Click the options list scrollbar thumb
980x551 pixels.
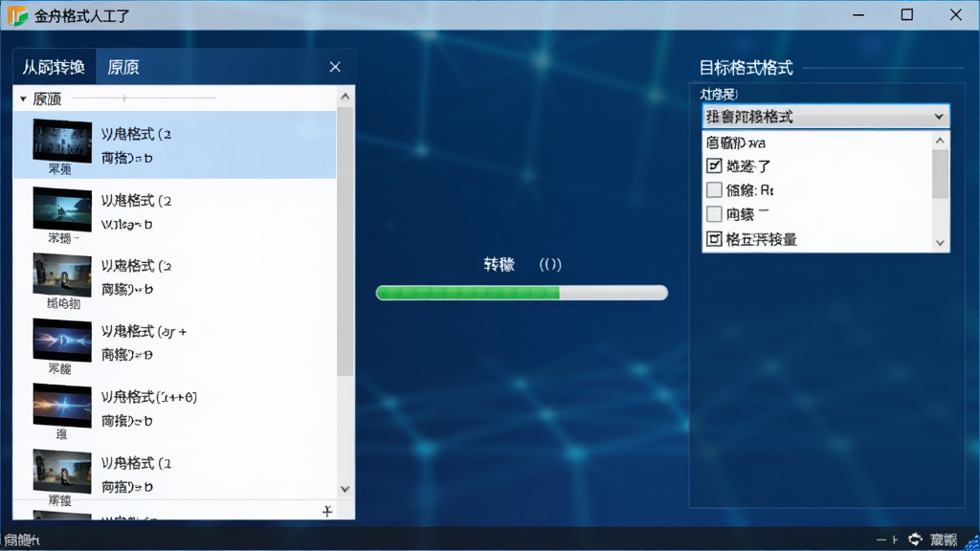coord(940,174)
